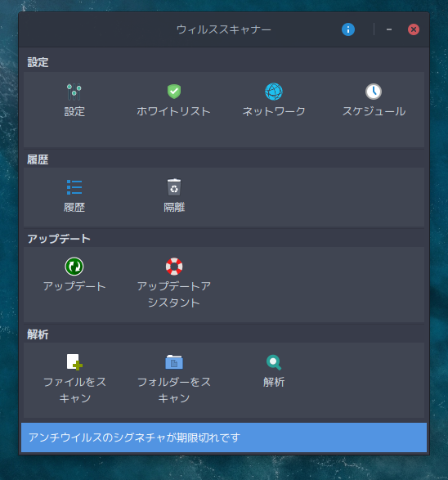The width and height of the screenshot is (448, 480).
Task: Open the 解析 magnifier icon
Action: (274, 362)
